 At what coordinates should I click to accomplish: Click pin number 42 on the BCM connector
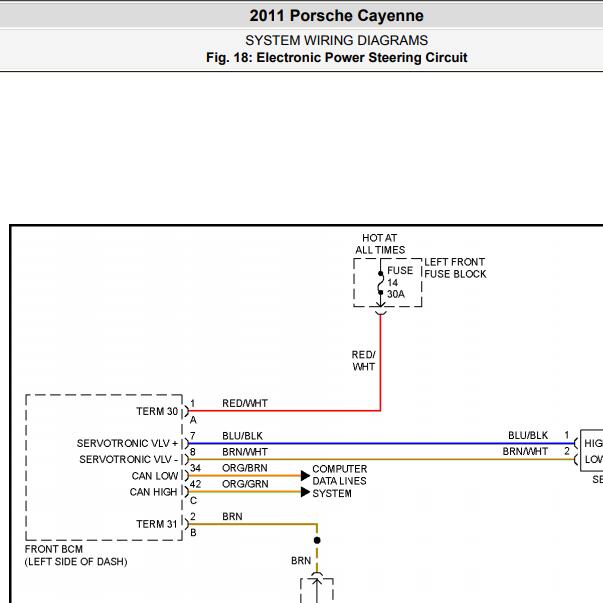click(x=195, y=484)
